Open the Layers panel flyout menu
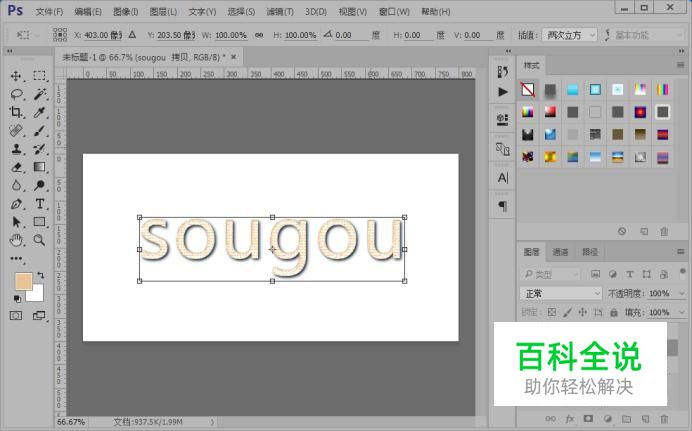This screenshot has height=431, width=692. 681,251
